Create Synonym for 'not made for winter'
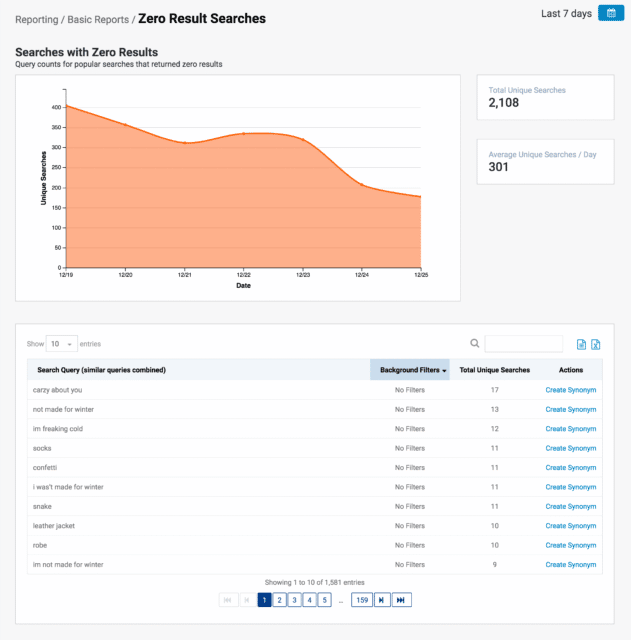Viewport: 631px width, 640px height. 571,409
